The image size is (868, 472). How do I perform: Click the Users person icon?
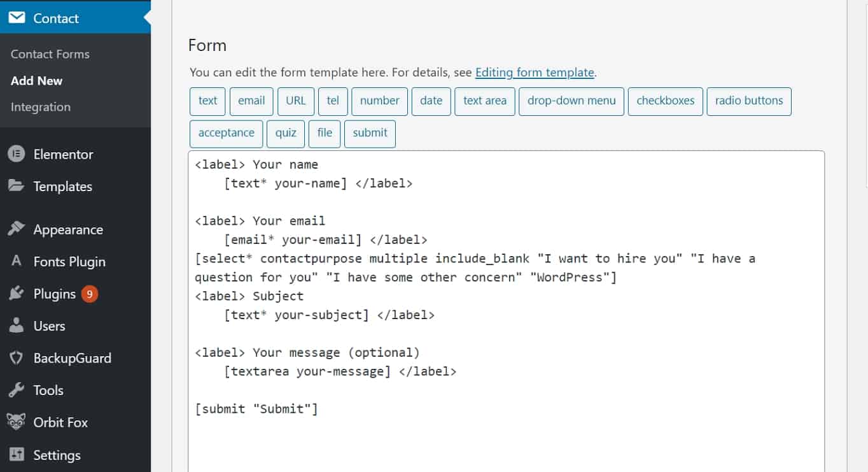pyautogui.click(x=17, y=325)
